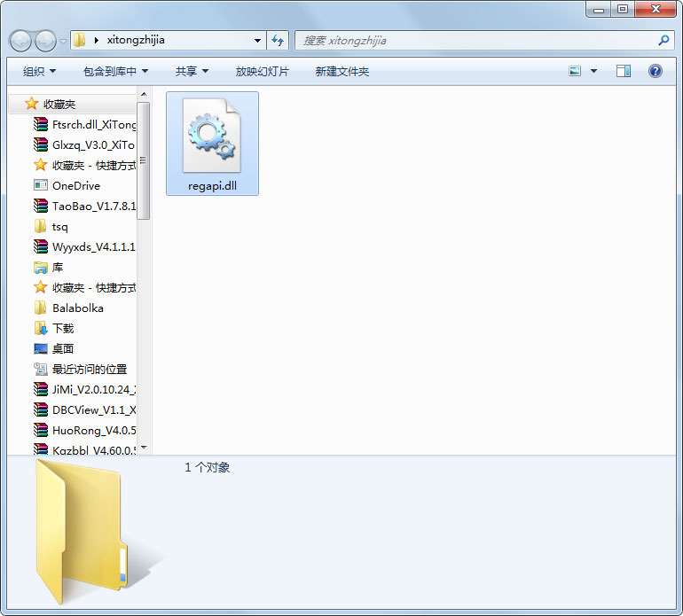Viewport: 683px width, 616px height.
Task: Click the JiMi_V2.0.10.24 archive icon
Action: coord(41,389)
